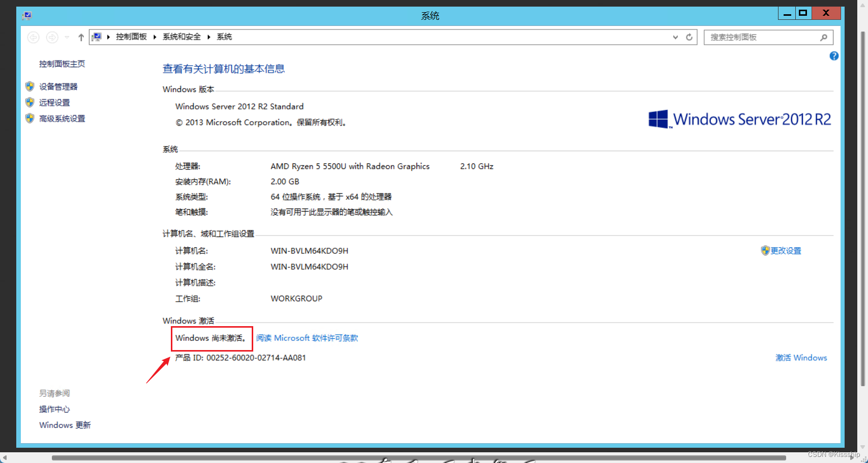
Task: Click 计算机全名 label's WIN-BVLM64KDO9H value
Action: 310,267
